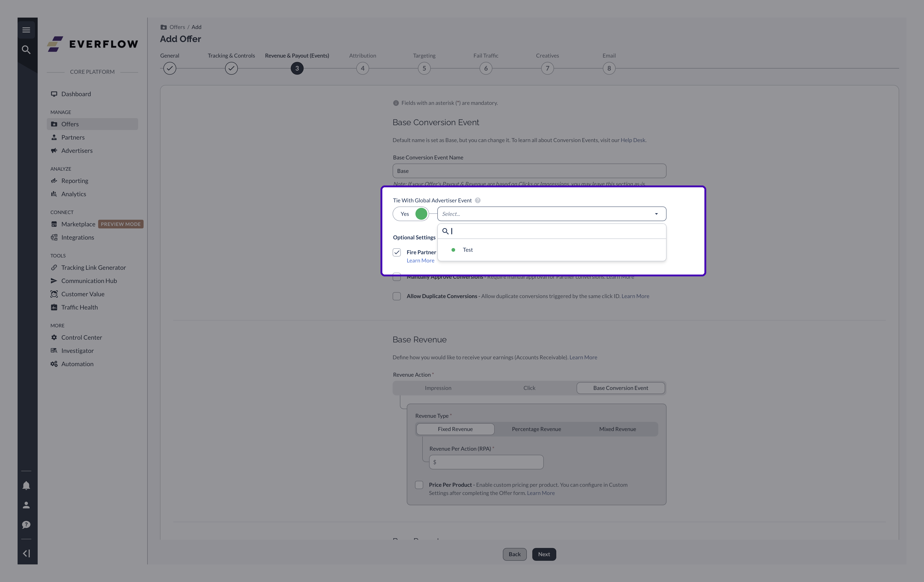This screenshot has width=924, height=582.
Task: Collapse the sidebar with arrow icon
Action: (26, 553)
